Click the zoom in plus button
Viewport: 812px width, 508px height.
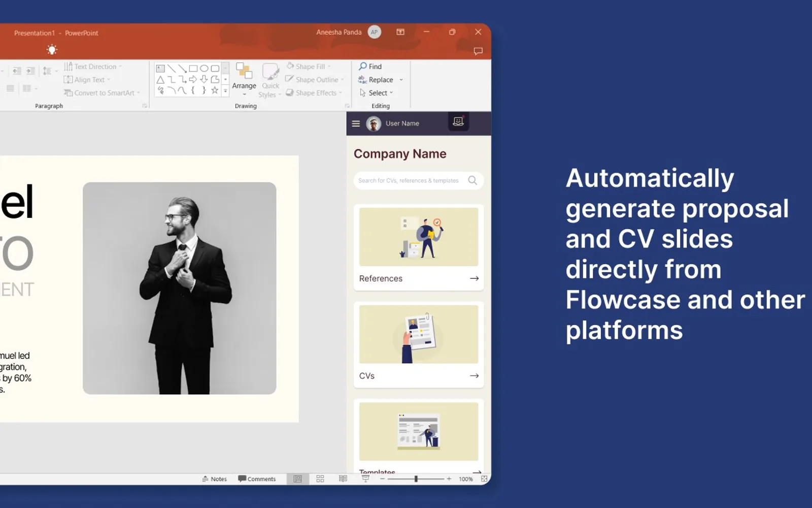tap(449, 479)
